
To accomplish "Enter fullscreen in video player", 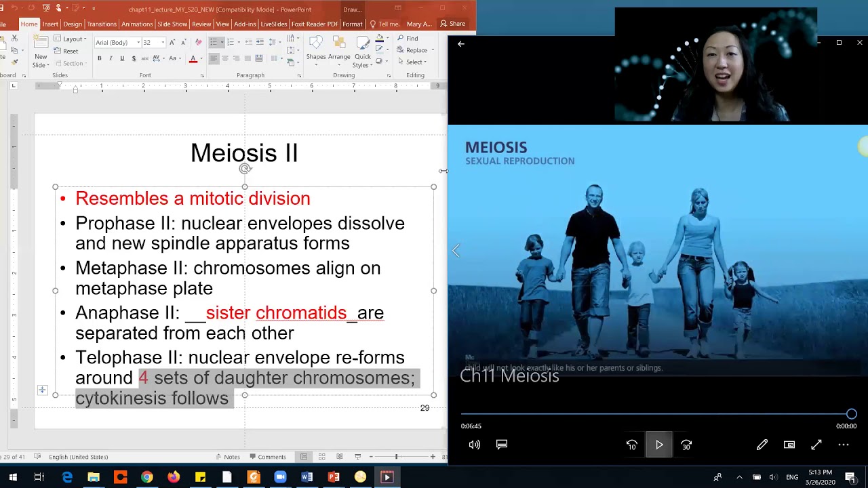I will (x=816, y=445).
